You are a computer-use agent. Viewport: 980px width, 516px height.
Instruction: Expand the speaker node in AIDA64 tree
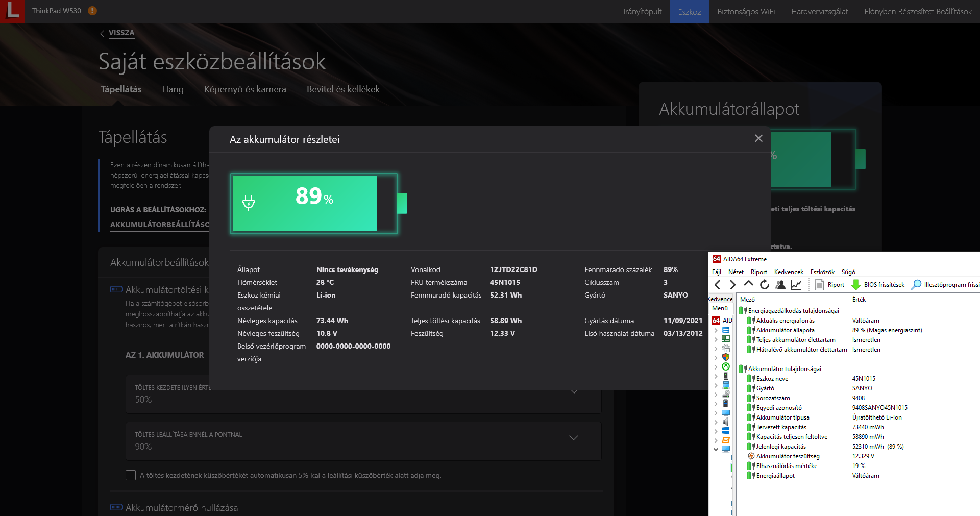[x=716, y=422]
